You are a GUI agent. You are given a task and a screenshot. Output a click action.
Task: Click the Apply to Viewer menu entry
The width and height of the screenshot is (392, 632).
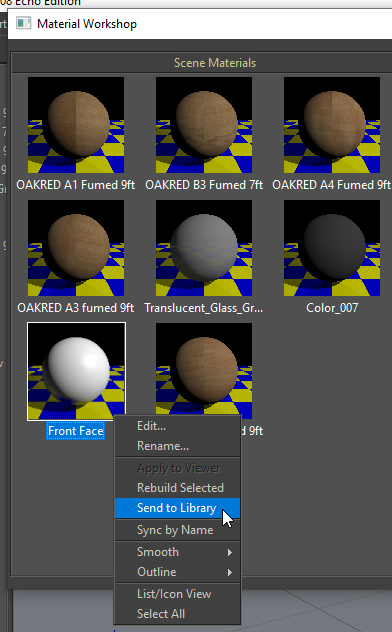[178, 468]
